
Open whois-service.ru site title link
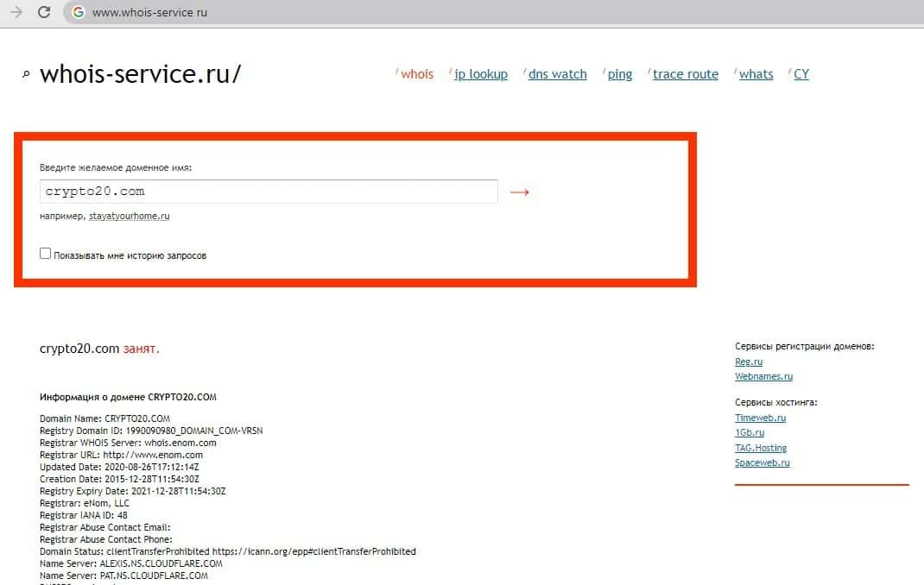140,73
